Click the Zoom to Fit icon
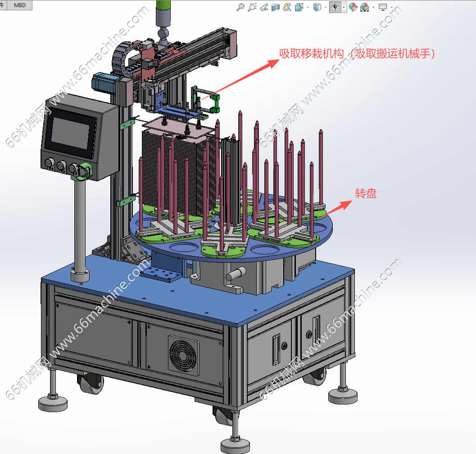 pos(240,7)
